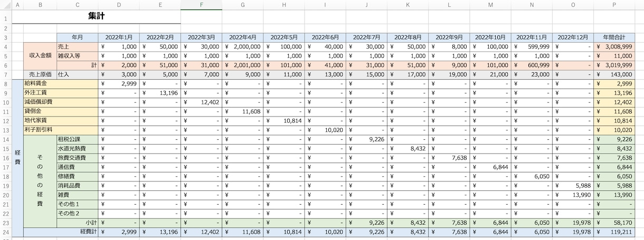Click the 収入金額 merged cell
This screenshot has height=240, width=644.
[40, 56]
